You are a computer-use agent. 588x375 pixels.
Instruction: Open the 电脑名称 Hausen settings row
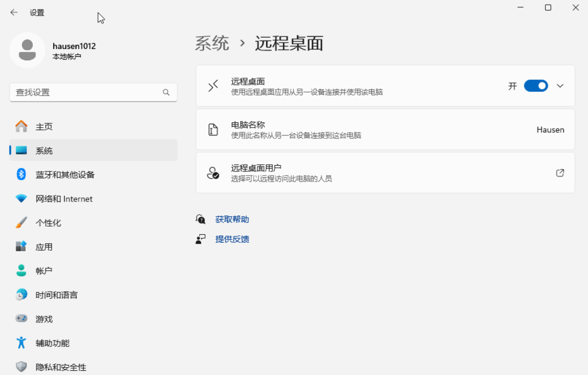click(x=385, y=129)
